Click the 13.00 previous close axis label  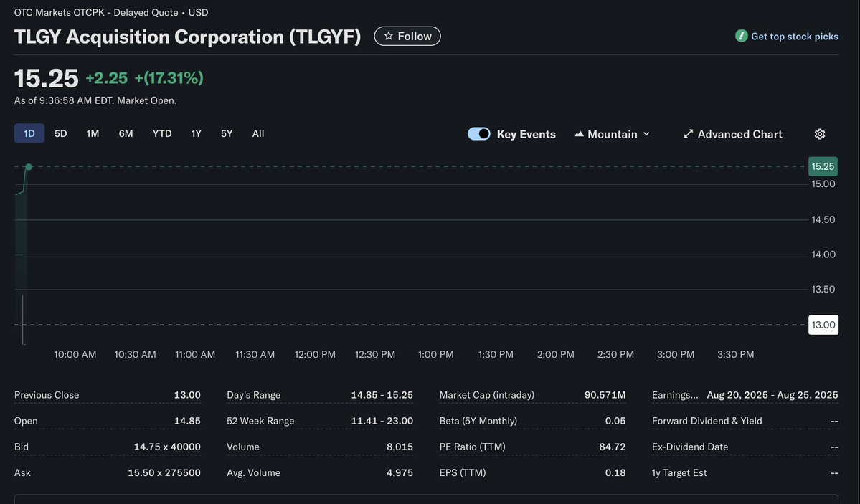(x=823, y=325)
